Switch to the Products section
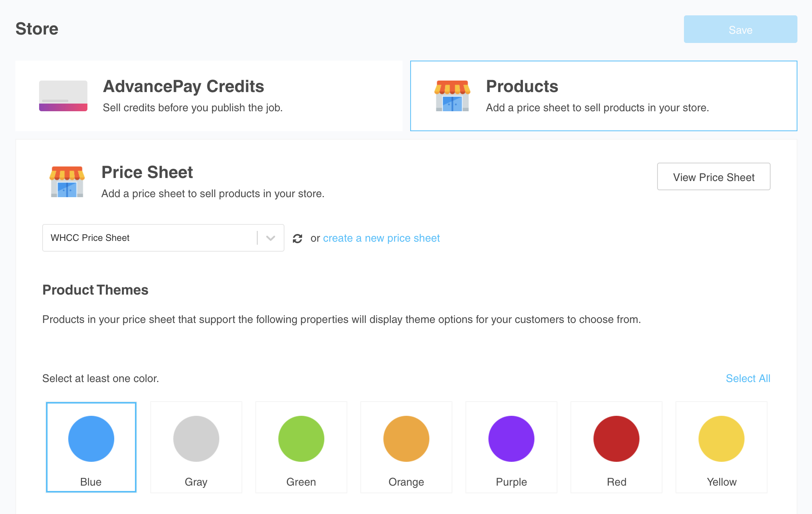812x514 pixels. point(602,96)
